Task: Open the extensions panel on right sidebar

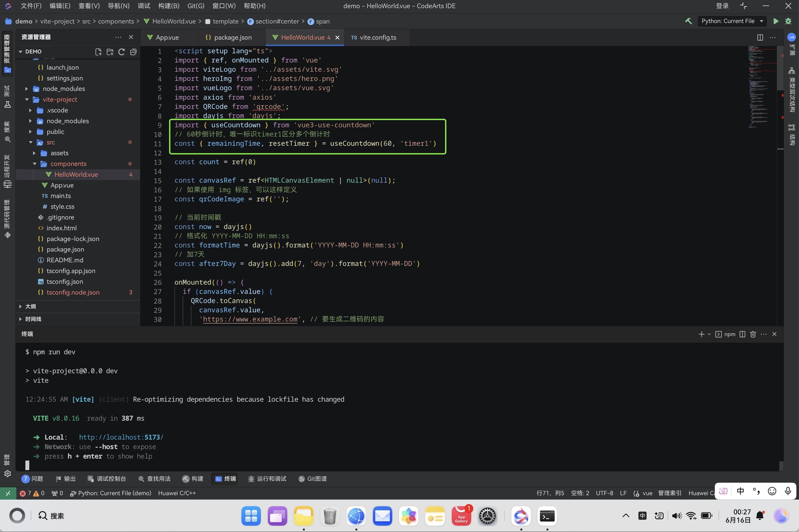Action: [791, 45]
